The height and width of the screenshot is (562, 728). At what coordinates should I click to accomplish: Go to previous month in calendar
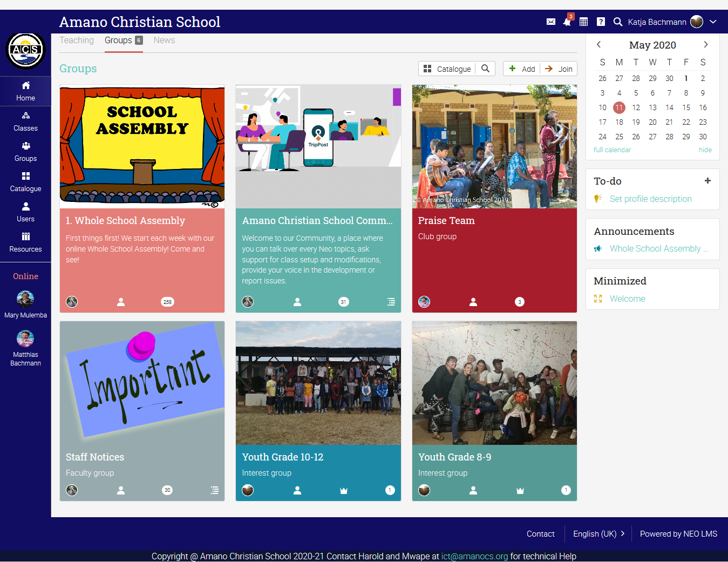tap(598, 45)
